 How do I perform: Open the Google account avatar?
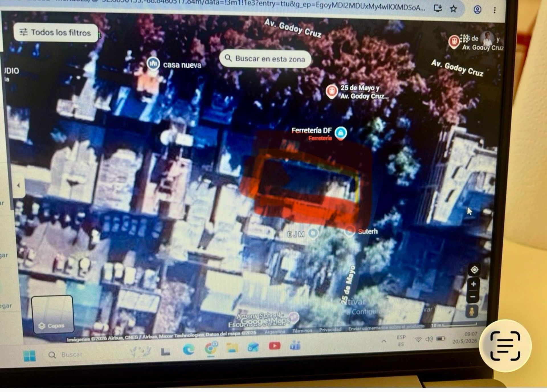pos(487,38)
